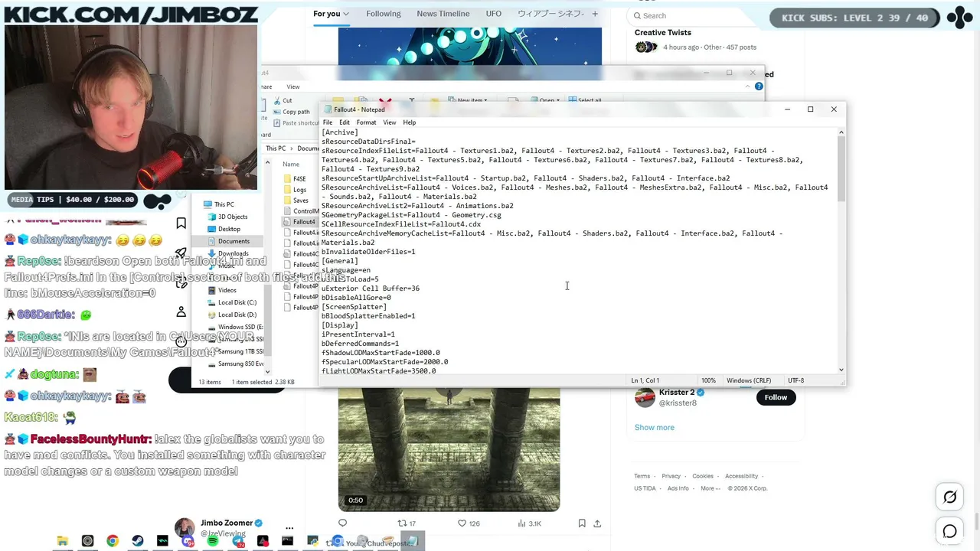The image size is (980, 551).
Task: Open the Format menu in Notepad
Action: pyautogui.click(x=366, y=122)
